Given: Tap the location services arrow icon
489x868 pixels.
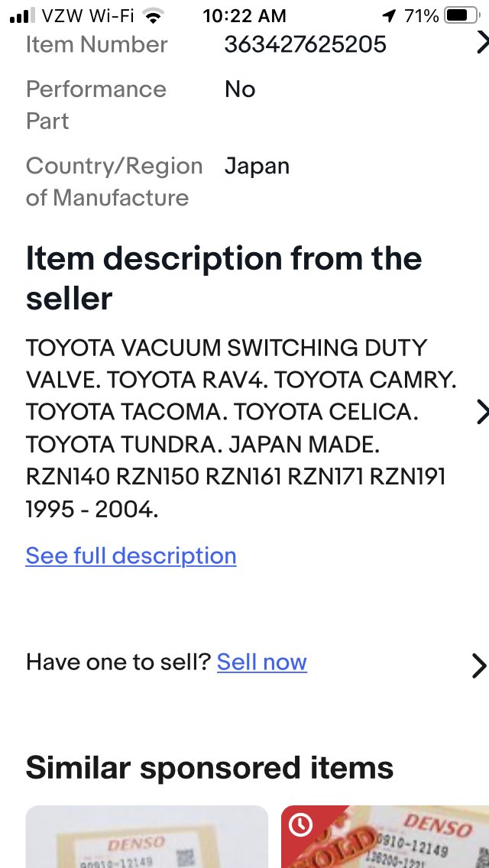Looking at the screenshot, I should point(390,16).
